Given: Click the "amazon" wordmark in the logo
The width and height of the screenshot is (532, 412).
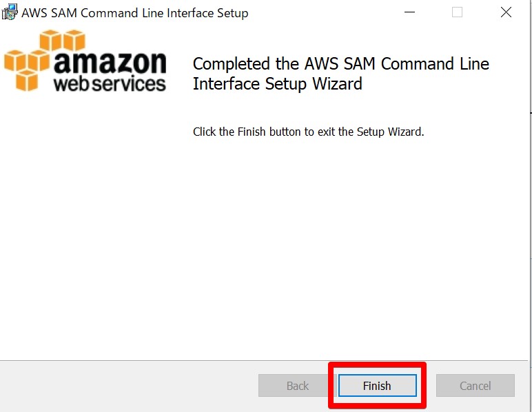Looking at the screenshot, I should tap(110, 63).
